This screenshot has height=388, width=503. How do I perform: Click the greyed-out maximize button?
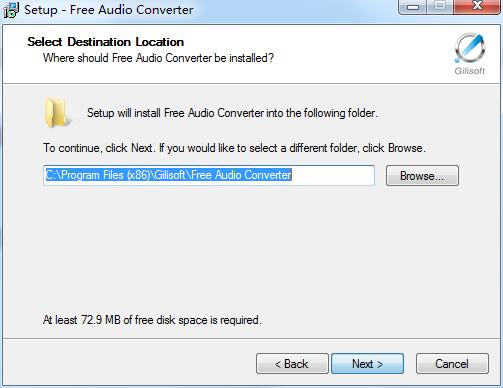tap(440, 7)
